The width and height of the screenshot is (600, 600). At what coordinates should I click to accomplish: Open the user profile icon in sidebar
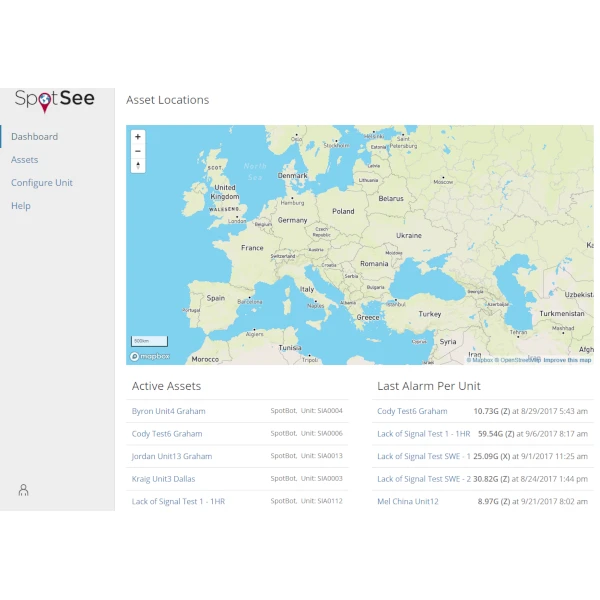[23, 490]
